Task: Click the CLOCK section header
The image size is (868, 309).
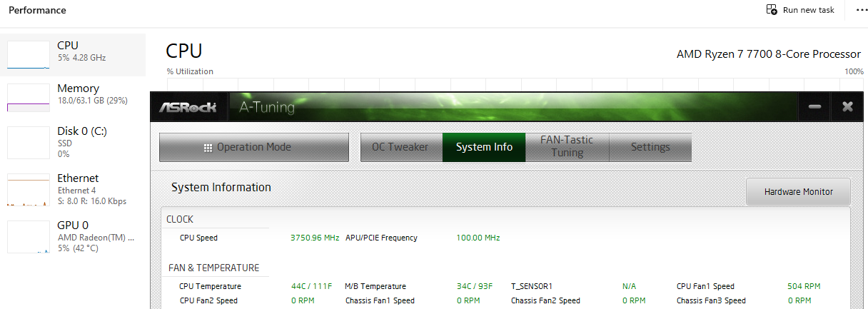Action: (180, 219)
